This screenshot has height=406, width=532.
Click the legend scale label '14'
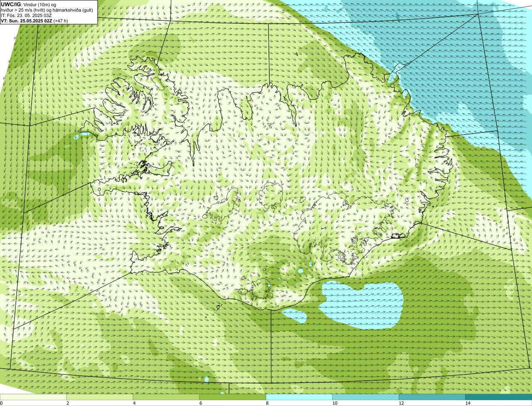tap(468, 403)
